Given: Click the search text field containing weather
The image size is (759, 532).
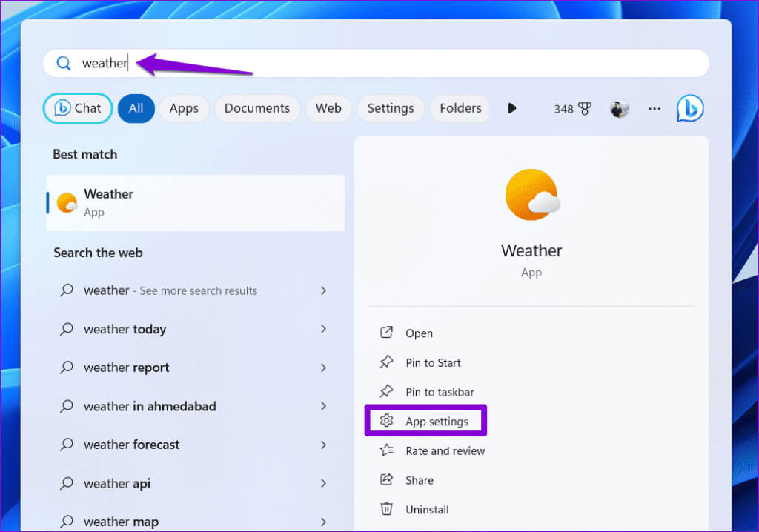Looking at the screenshot, I should coord(376,63).
